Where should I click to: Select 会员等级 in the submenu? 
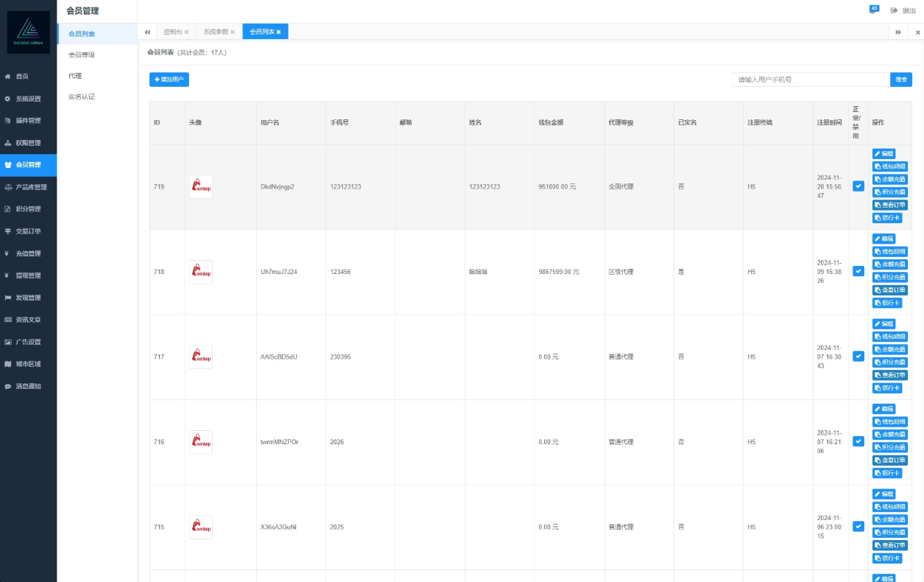82,55
